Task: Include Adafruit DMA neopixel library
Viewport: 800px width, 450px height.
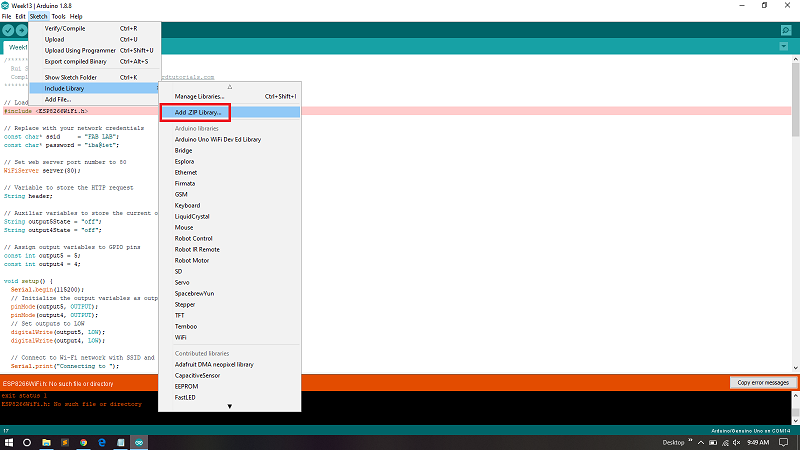Action: [x=230, y=364]
